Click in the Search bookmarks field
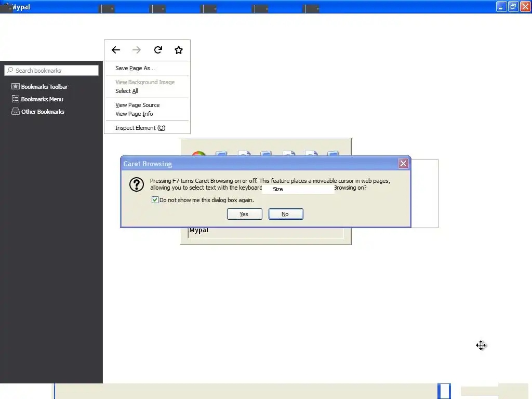 51,71
